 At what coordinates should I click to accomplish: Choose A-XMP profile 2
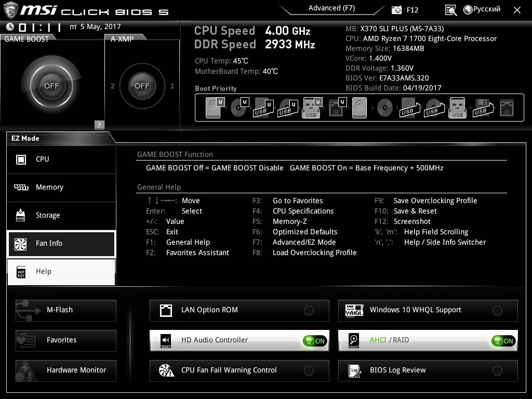point(112,86)
